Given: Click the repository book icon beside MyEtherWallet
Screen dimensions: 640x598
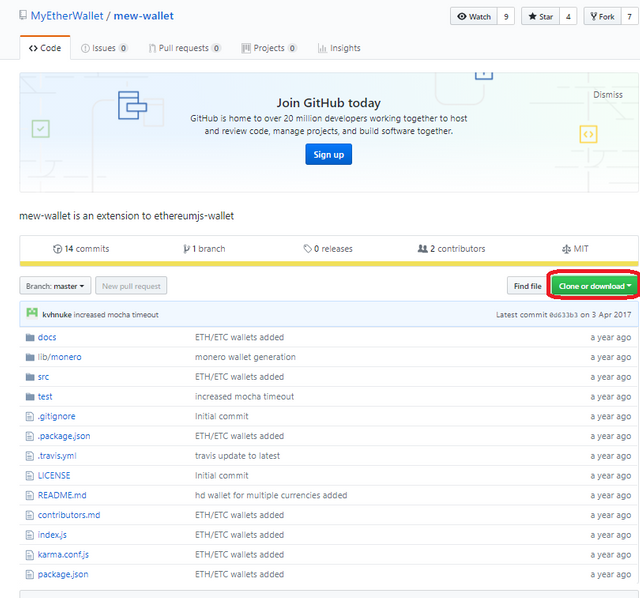Looking at the screenshot, I should click(x=23, y=16).
